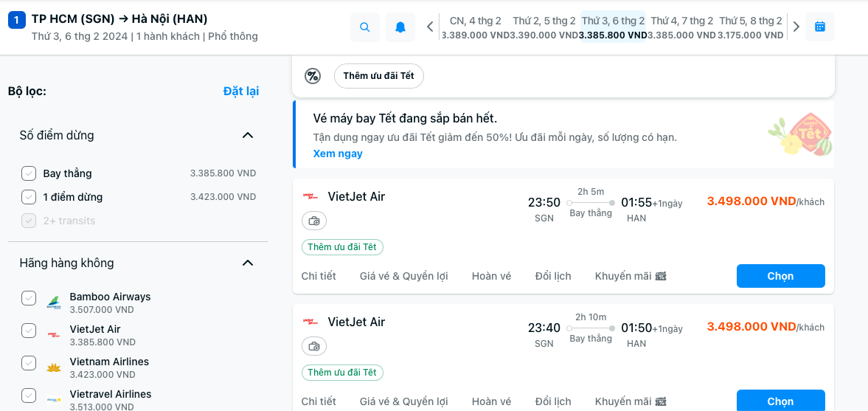This screenshot has height=411, width=868.
Task: Click the price alert bell icon
Action: click(x=400, y=27)
